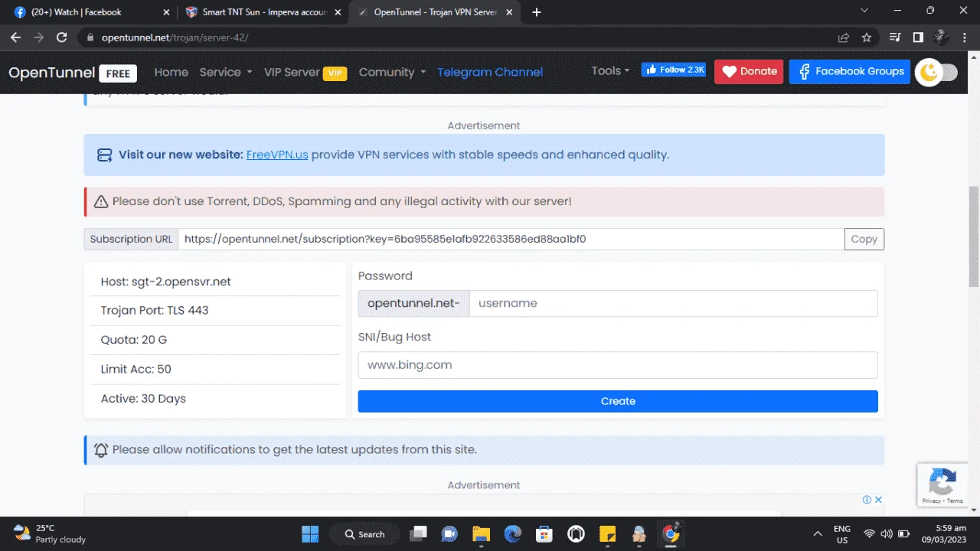
Task: Select the OpenTunnel Trojan VPN Server tab
Action: coord(435,12)
